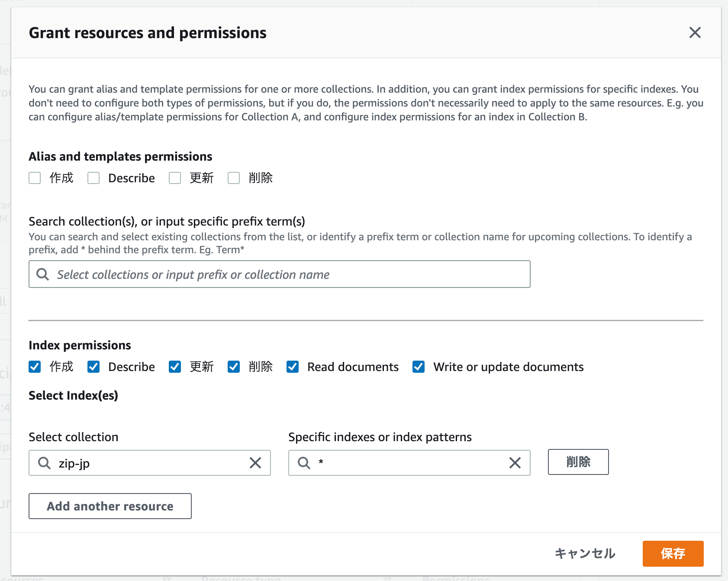Disable the Read documents index permission
Screen dimensions: 728x581
(x=293, y=367)
